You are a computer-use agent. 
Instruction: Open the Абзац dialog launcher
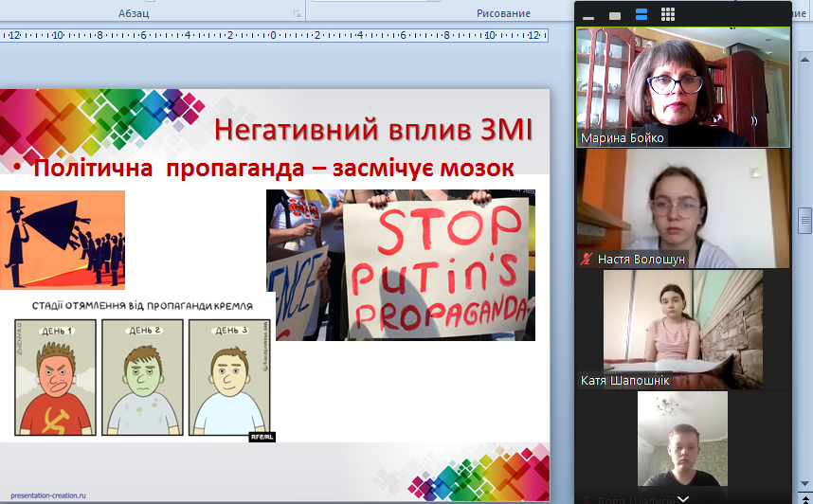coord(298,14)
